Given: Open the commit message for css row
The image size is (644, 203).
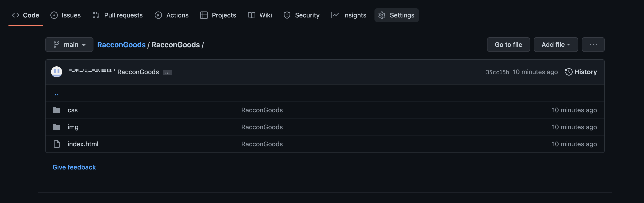Looking at the screenshot, I should point(262,110).
